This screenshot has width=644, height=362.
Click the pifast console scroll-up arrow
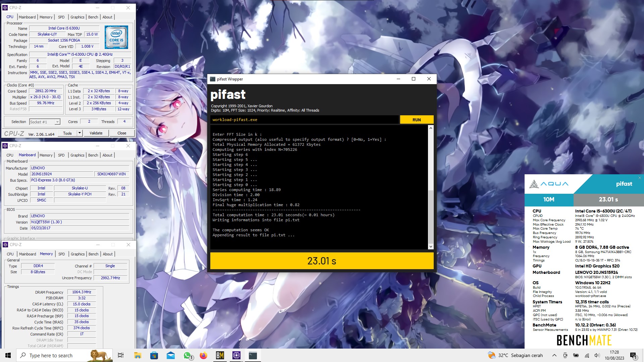(431, 128)
